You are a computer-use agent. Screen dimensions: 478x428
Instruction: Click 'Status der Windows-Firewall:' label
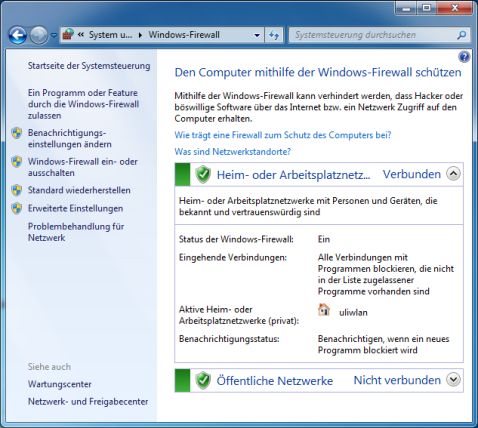click(x=236, y=239)
